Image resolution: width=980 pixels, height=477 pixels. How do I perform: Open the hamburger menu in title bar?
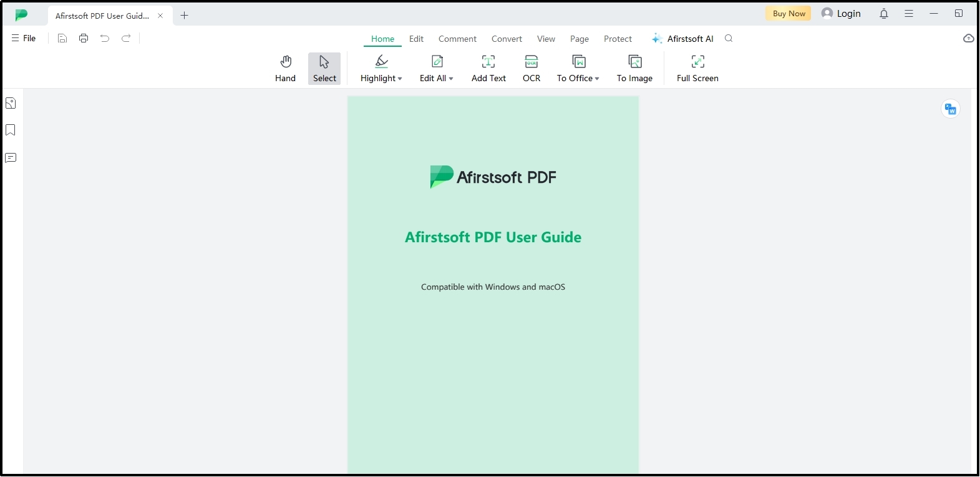(909, 14)
